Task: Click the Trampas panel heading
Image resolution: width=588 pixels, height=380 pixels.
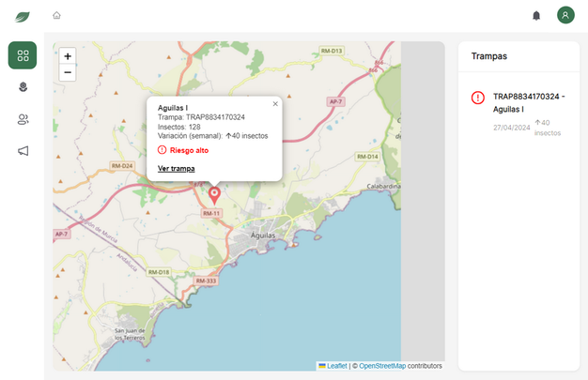Action: tap(489, 56)
